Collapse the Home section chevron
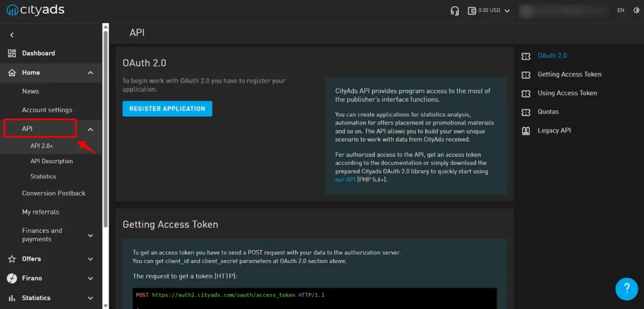This screenshot has height=309, width=644. point(91,73)
